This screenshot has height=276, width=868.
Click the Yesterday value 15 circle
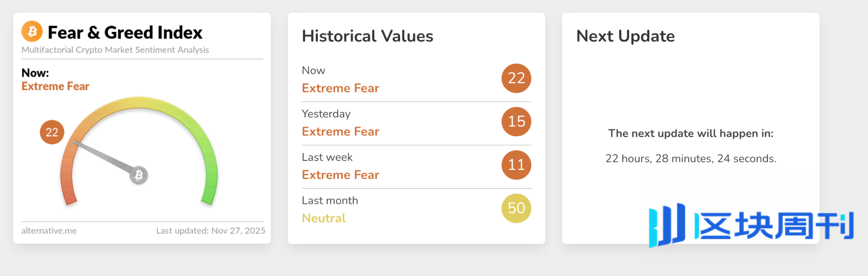point(516,121)
